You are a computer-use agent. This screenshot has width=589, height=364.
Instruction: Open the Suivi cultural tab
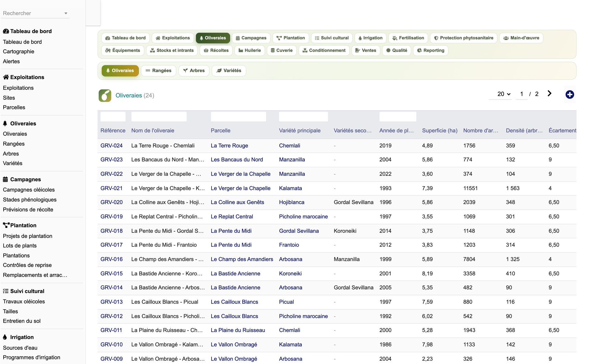point(332,38)
